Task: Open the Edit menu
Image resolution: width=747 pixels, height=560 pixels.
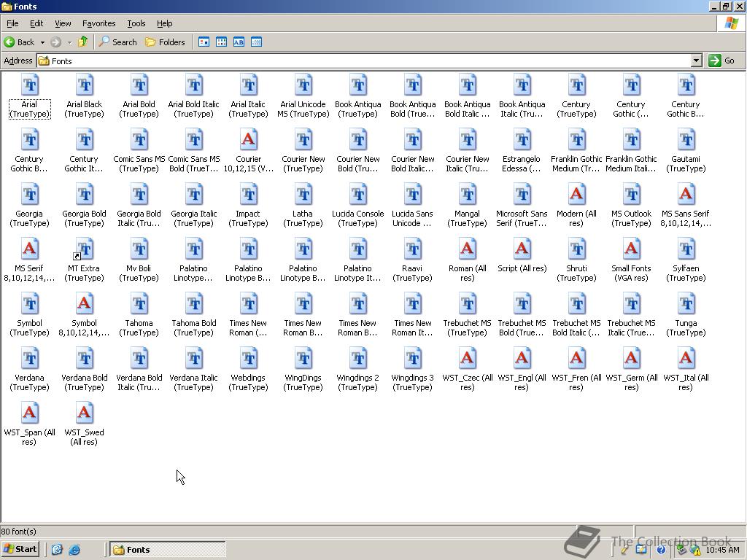Action: tap(36, 23)
